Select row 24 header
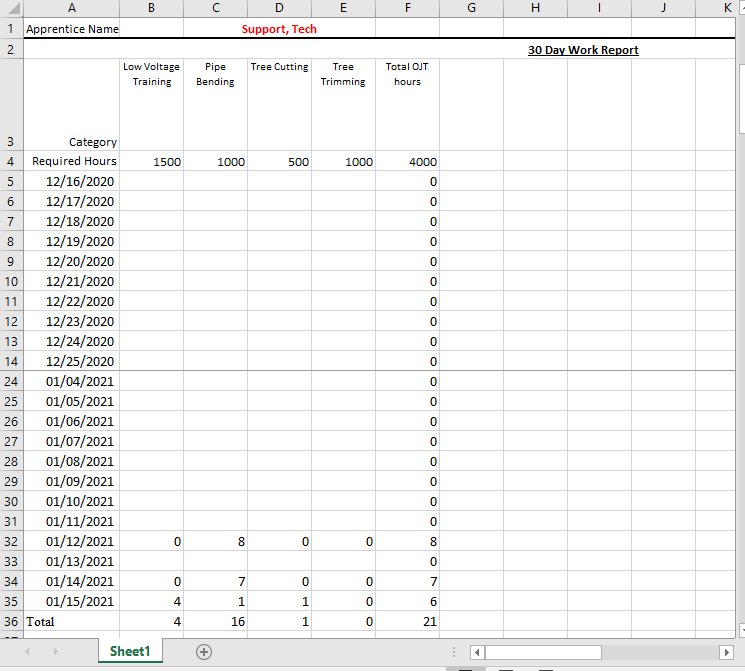745x671 pixels. coord(11,382)
